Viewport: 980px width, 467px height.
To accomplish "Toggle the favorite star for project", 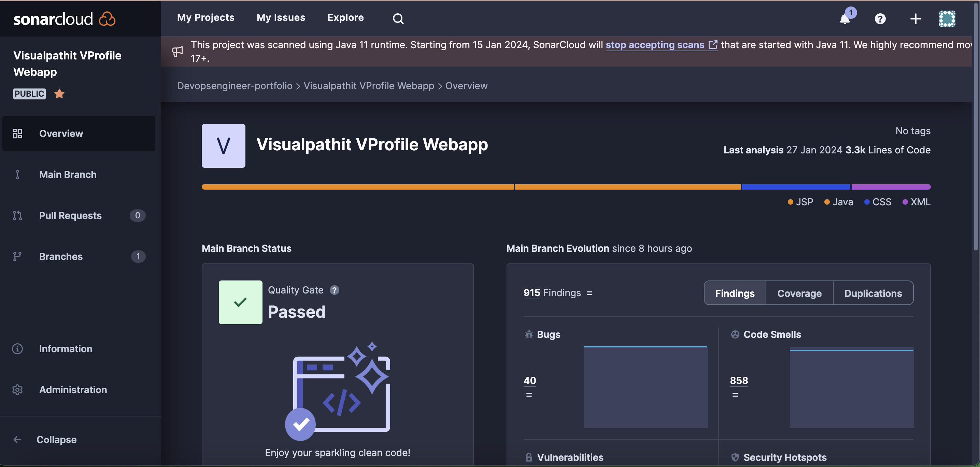I will point(59,93).
